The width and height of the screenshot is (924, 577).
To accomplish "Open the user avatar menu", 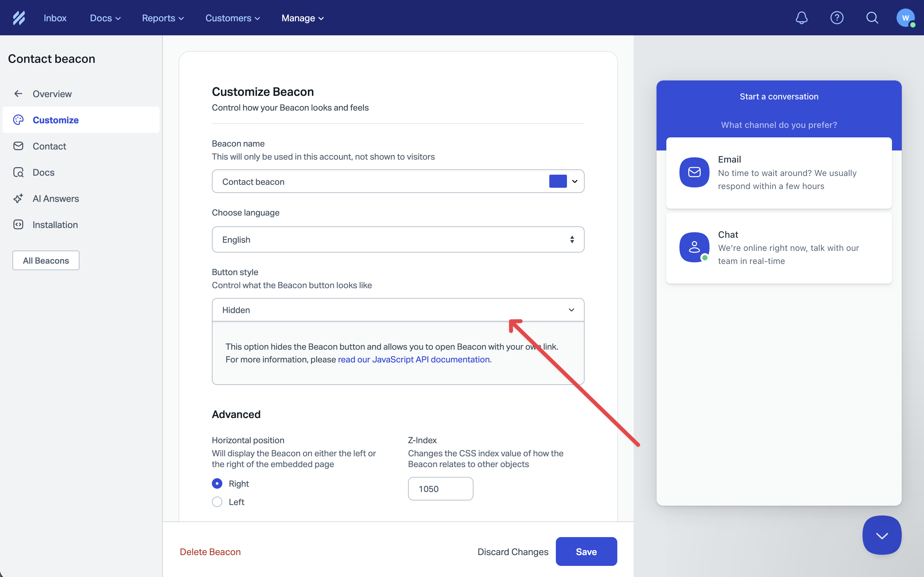I will [x=905, y=18].
